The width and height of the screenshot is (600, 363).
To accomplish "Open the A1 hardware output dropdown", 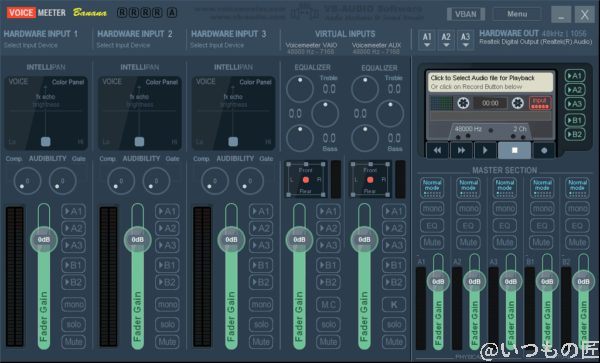I will point(427,40).
